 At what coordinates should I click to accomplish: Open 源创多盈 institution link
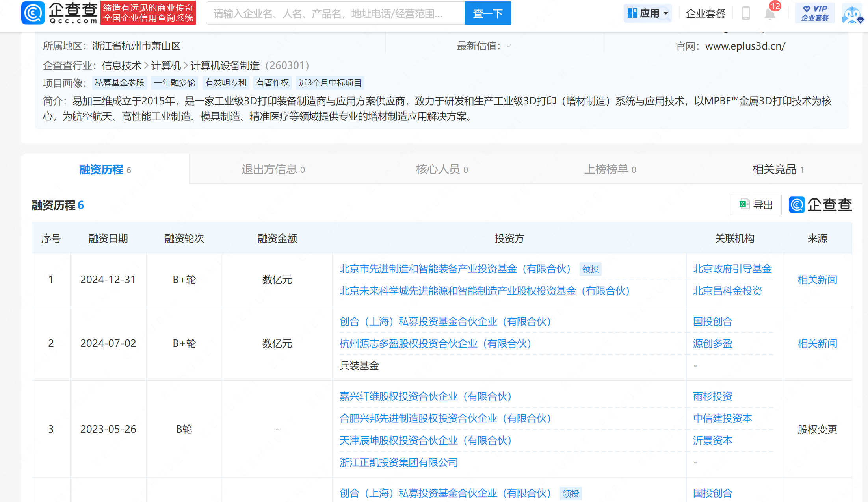click(712, 344)
